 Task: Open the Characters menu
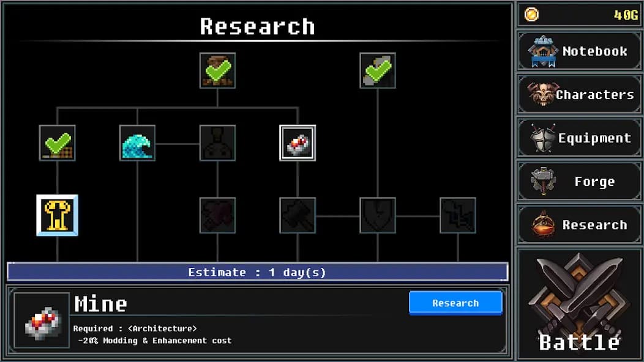click(x=580, y=94)
